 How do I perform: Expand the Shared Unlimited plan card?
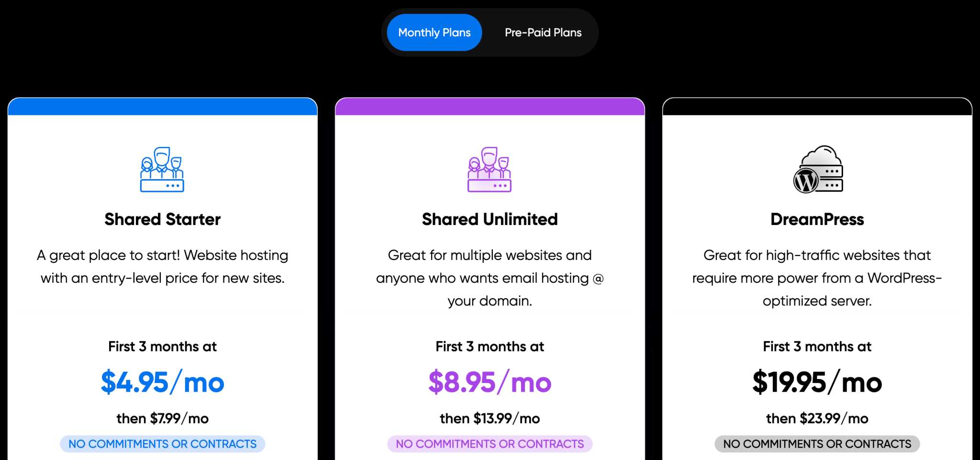(x=489, y=278)
